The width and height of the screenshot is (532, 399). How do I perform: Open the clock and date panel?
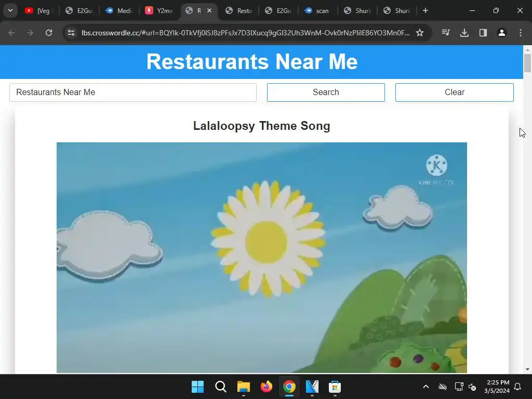[497, 387]
